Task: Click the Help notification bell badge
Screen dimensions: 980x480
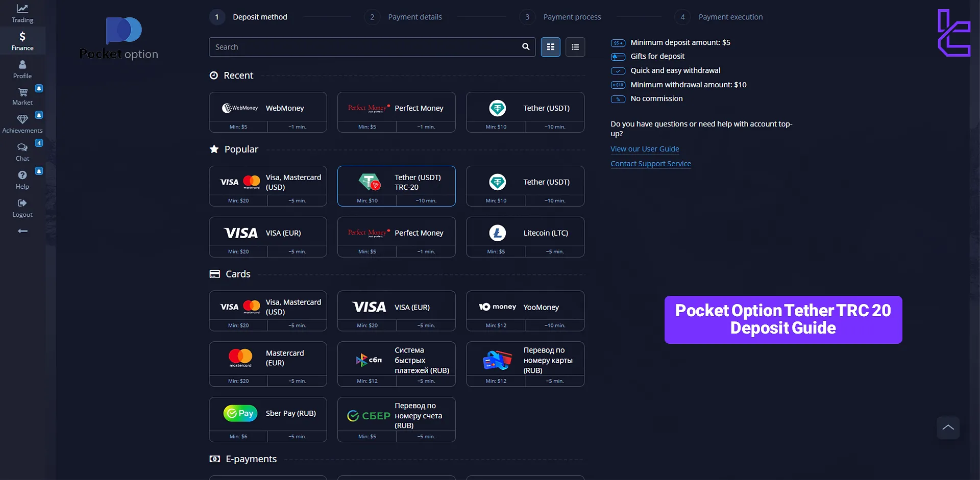Action: 39,171
